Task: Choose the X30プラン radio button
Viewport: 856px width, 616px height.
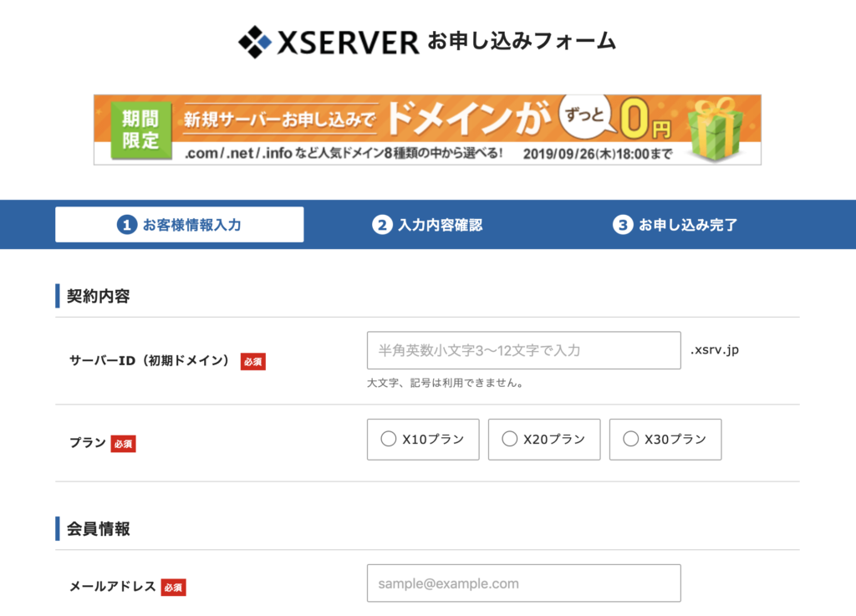Action: (630, 439)
